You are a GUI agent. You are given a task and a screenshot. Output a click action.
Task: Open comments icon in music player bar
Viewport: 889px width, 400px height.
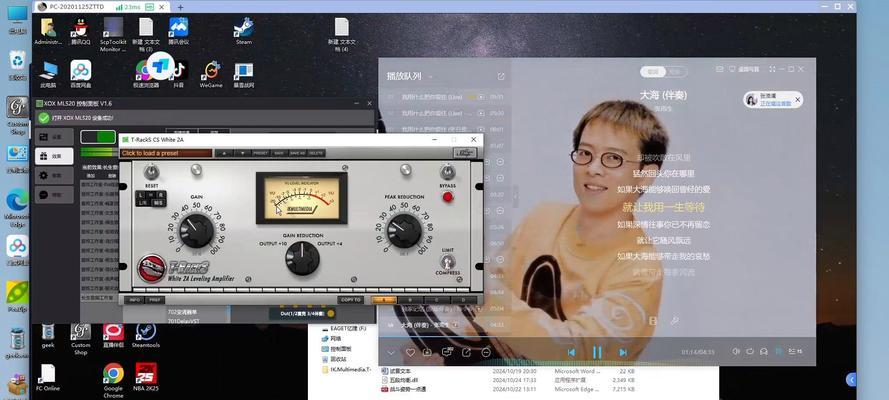[x=447, y=352]
